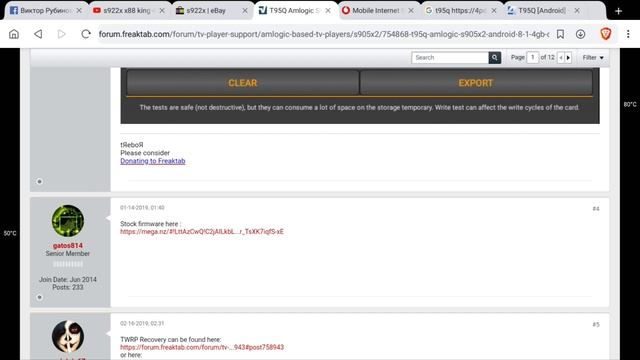Image resolution: width=640 pixels, height=360 pixels.
Task: Open the browser three-dot menu
Action: tap(628, 34)
